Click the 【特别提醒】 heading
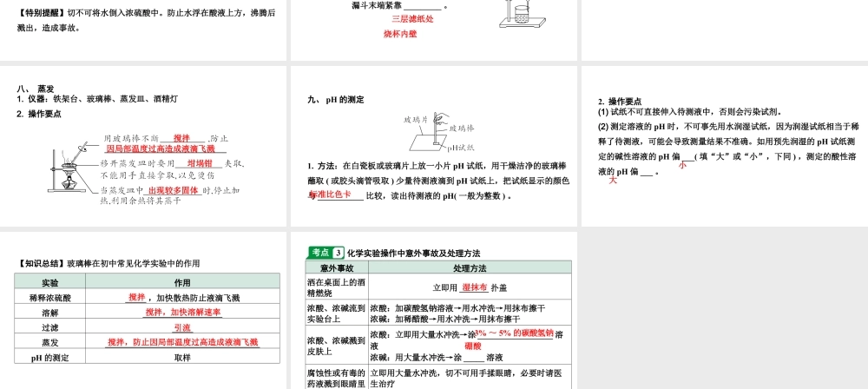Image resolution: width=868 pixels, height=389 pixels. tap(42, 12)
